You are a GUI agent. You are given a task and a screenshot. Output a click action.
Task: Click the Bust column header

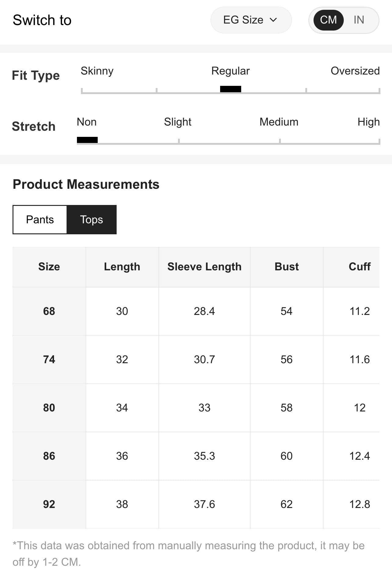point(286,267)
